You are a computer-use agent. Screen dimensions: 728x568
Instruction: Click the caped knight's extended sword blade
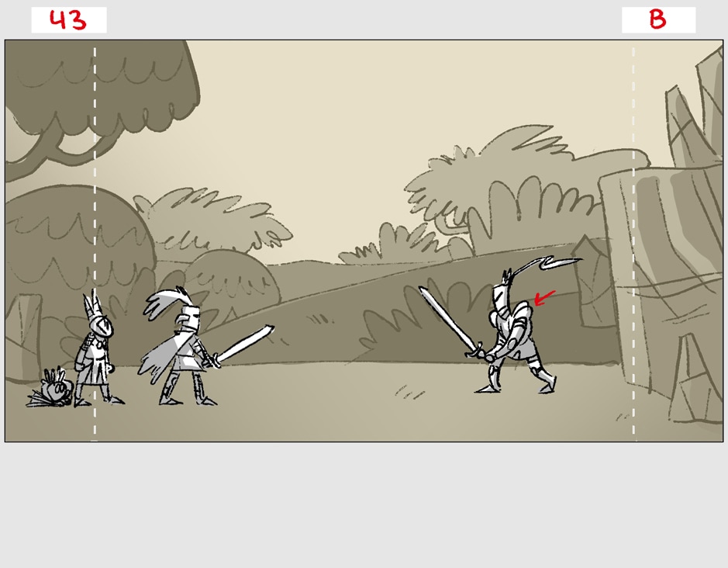point(245,342)
